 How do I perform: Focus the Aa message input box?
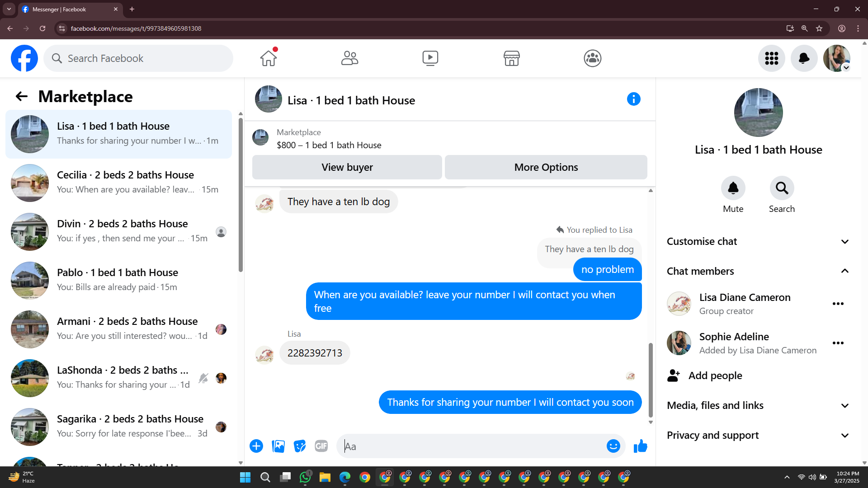470,446
